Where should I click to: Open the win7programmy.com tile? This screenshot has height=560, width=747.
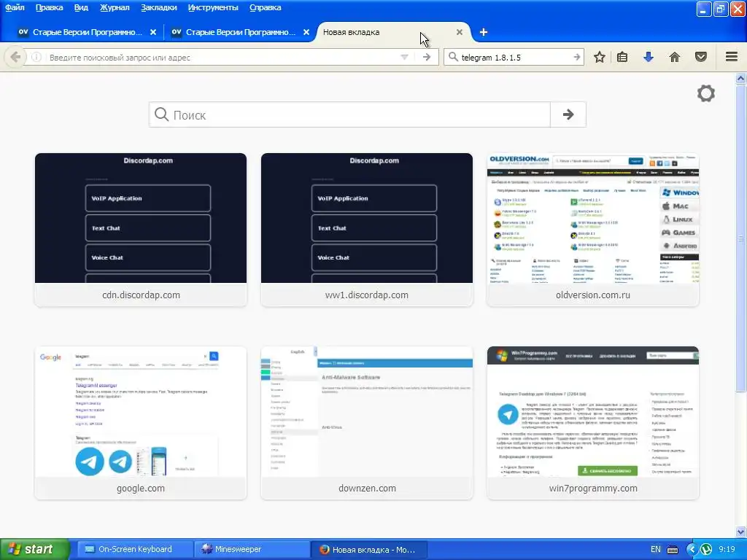coord(593,423)
